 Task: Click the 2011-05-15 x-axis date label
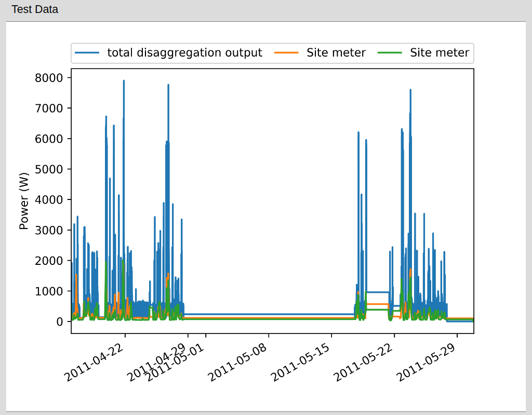[x=300, y=363]
